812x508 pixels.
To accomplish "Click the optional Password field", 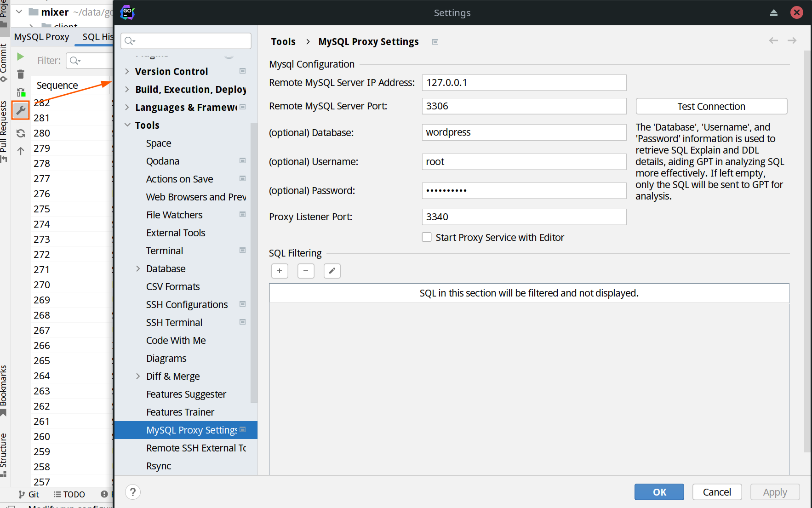I will click(524, 191).
